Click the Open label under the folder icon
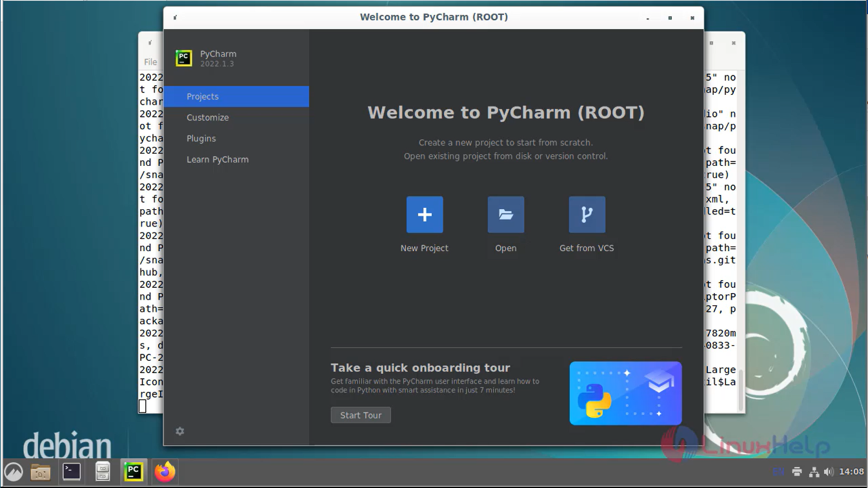 tap(506, 248)
